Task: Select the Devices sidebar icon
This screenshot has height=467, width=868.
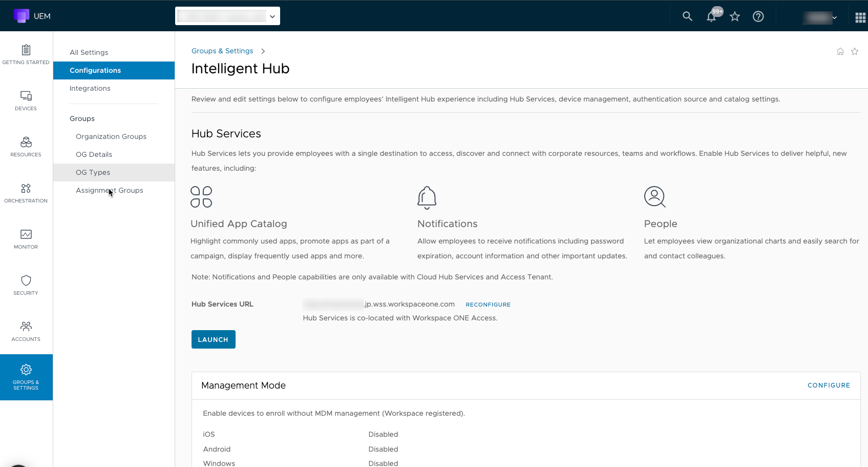Action: [x=26, y=97]
